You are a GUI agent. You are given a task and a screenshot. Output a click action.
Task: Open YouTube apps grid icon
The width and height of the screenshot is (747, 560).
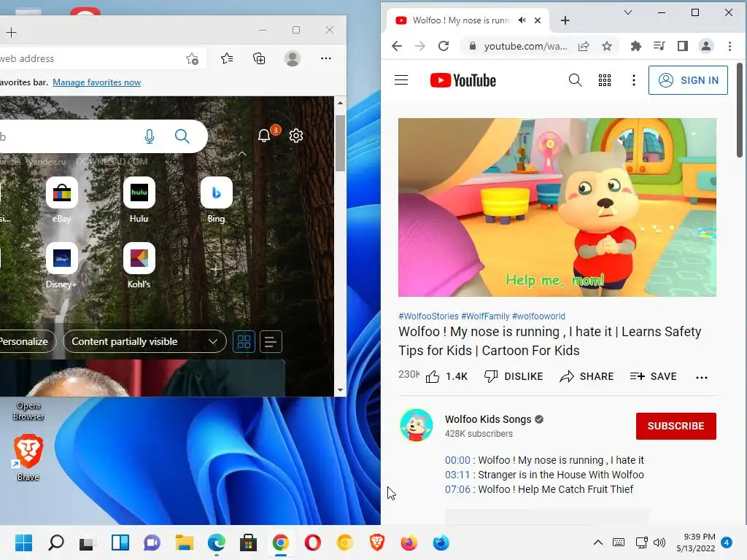(x=605, y=80)
